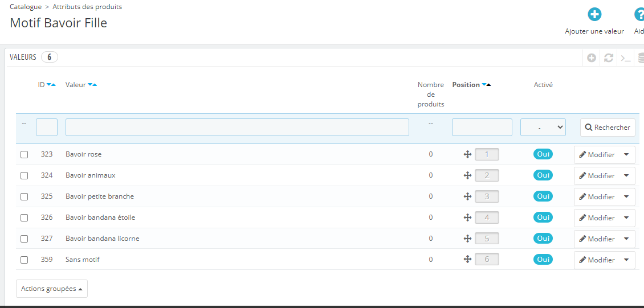Click the Valeur column header
This screenshot has width=644, height=308.
(76, 85)
